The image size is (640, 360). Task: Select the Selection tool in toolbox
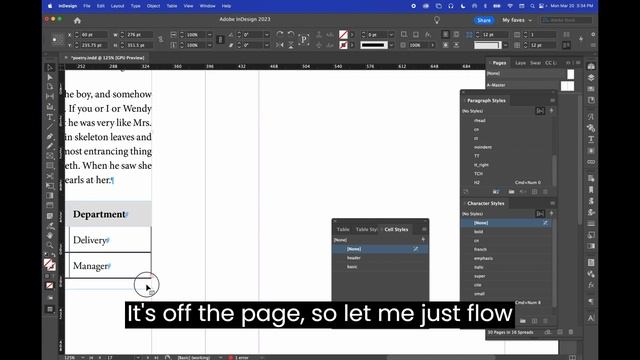50,68
